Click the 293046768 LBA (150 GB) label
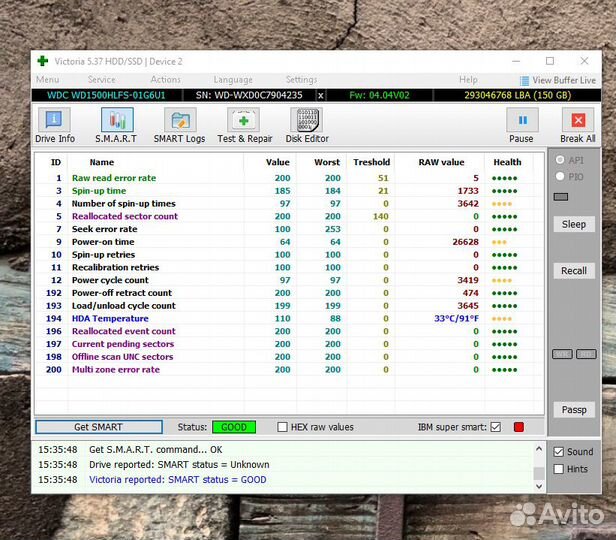The image size is (616, 540). pyautogui.click(x=517, y=95)
